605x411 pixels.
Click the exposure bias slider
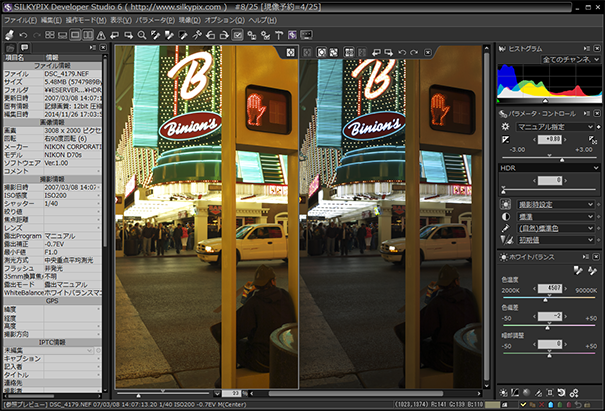pyautogui.click(x=549, y=158)
